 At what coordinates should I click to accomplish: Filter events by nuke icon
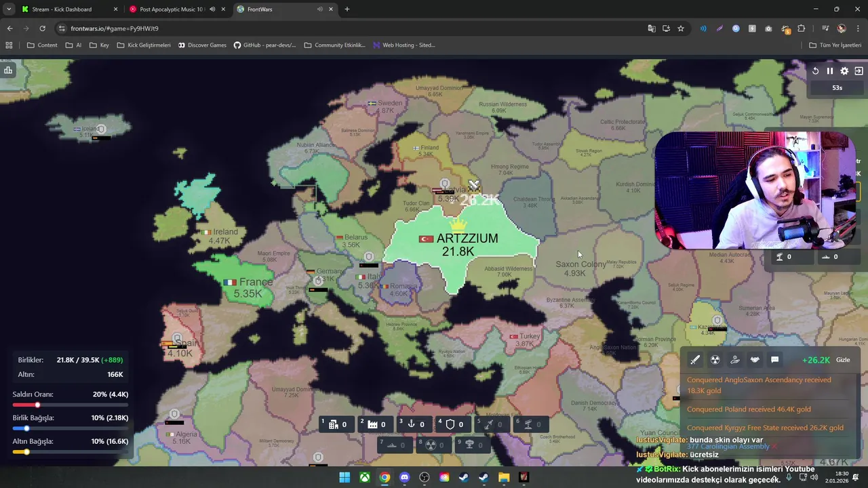tap(715, 360)
